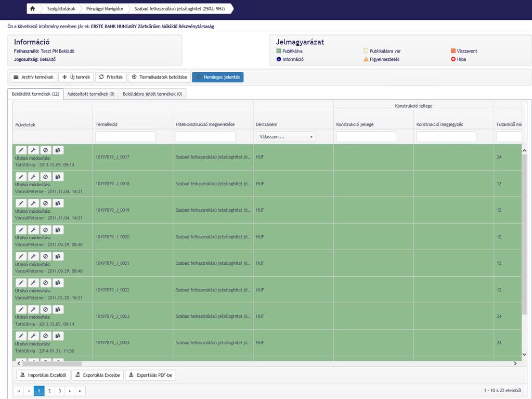Export table with Exportálás Excelbe
This screenshot has width=532, height=399.
click(98, 375)
